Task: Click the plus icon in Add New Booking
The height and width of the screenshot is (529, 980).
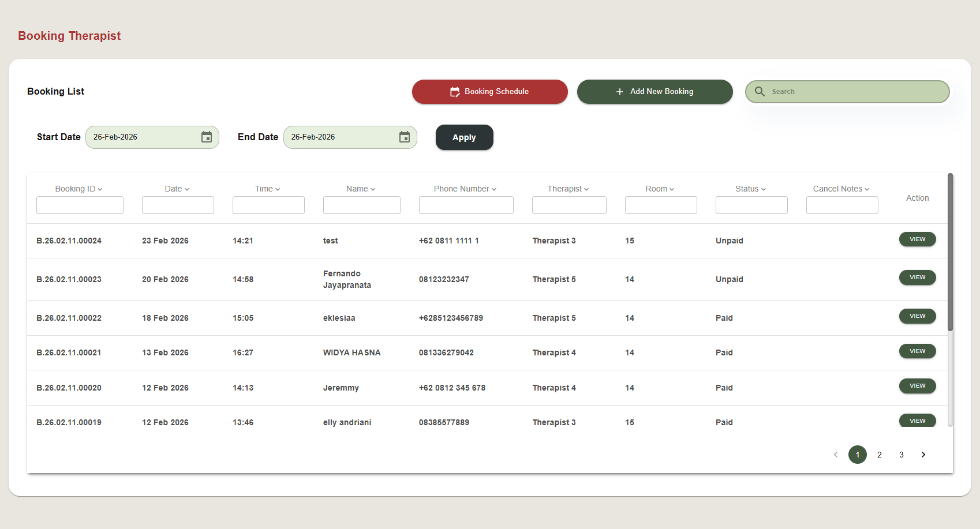Action: pyautogui.click(x=620, y=92)
